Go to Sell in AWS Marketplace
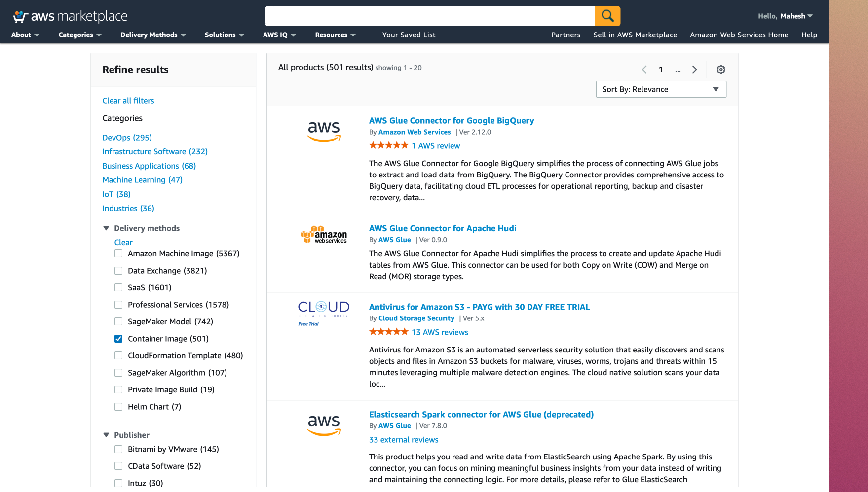Screen dimensions: 868x492 point(635,35)
